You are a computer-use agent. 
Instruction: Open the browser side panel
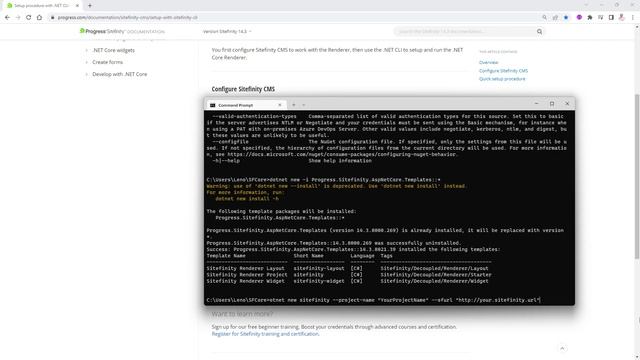(611, 18)
